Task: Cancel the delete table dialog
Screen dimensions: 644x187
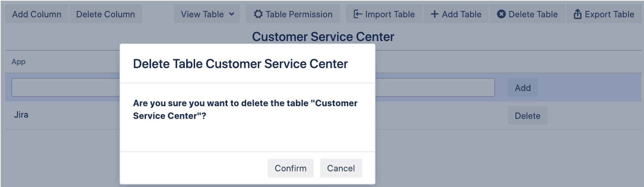Action: pos(341,168)
